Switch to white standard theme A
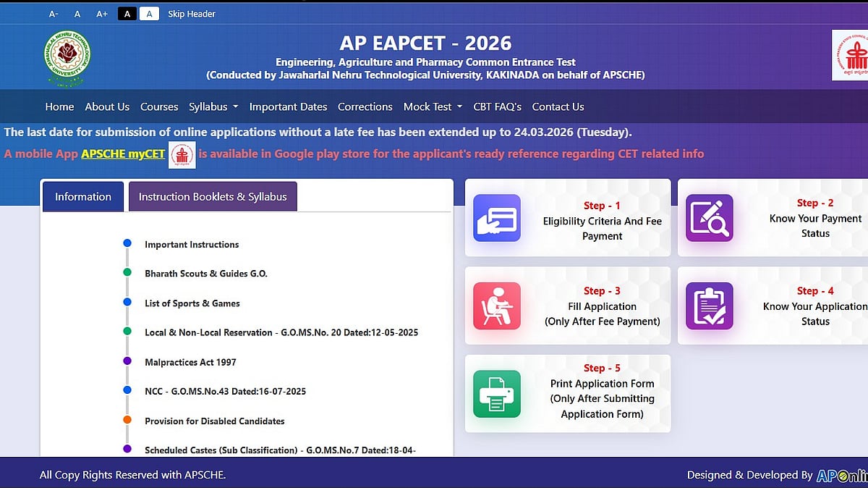This screenshot has height=488, width=868. pyautogui.click(x=149, y=14)
